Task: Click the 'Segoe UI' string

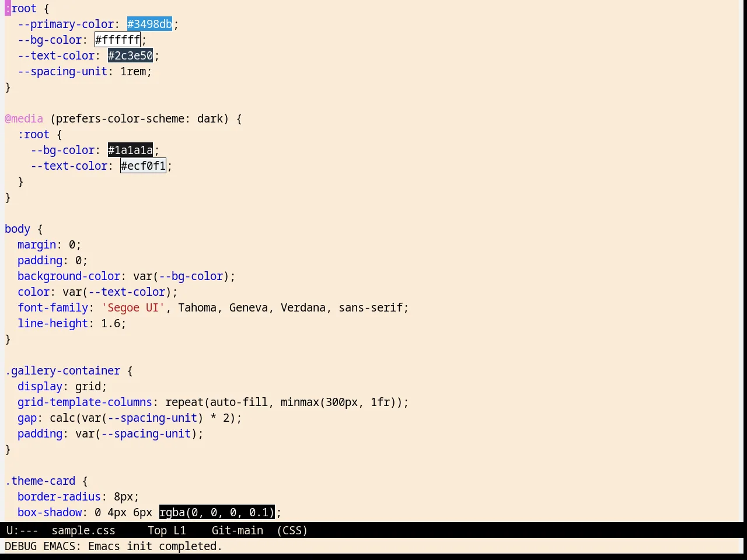Action: pyautogui.click(x=133, y=307)
